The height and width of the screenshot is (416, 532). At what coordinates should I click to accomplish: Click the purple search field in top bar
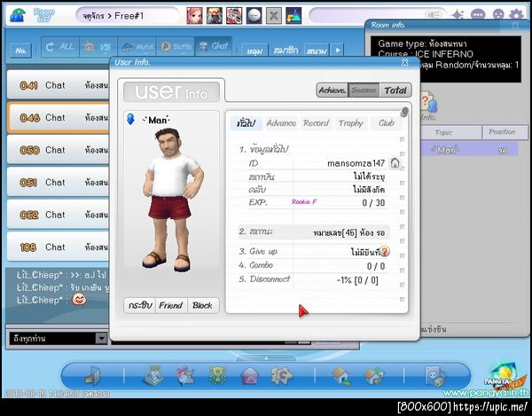point(378,15)
